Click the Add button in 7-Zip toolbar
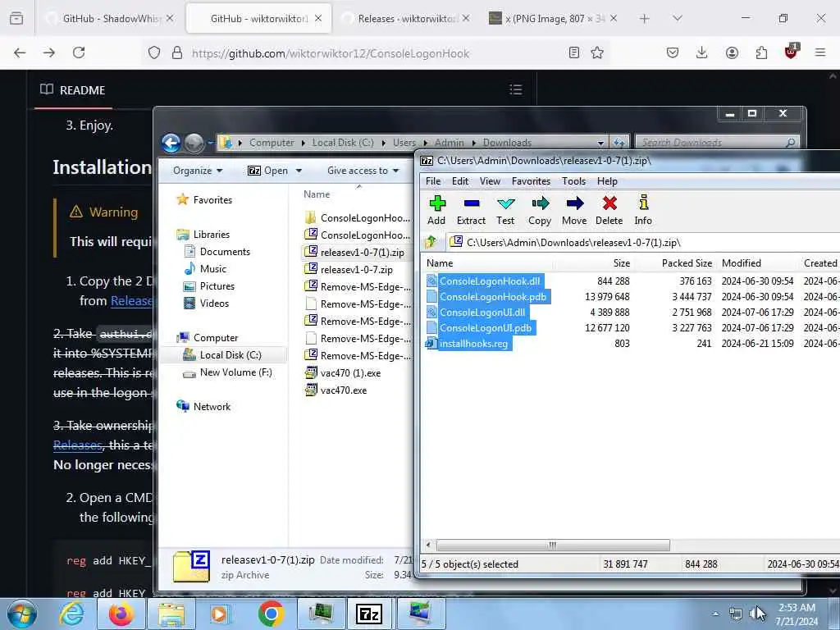The image size is (840, 630). pos(436,210)
